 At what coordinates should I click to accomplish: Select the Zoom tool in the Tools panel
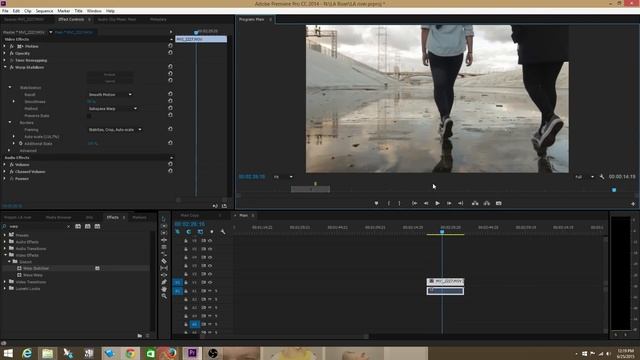[x=164, y=296]
